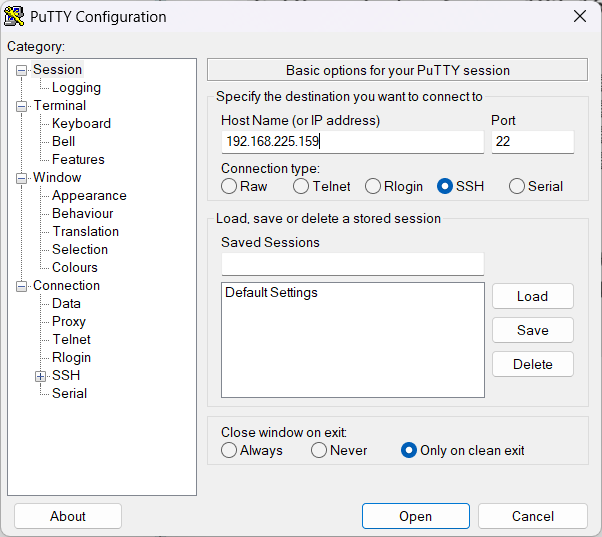Click the Load button
This screenshot has height=537, width=602.
pos(533,296)
